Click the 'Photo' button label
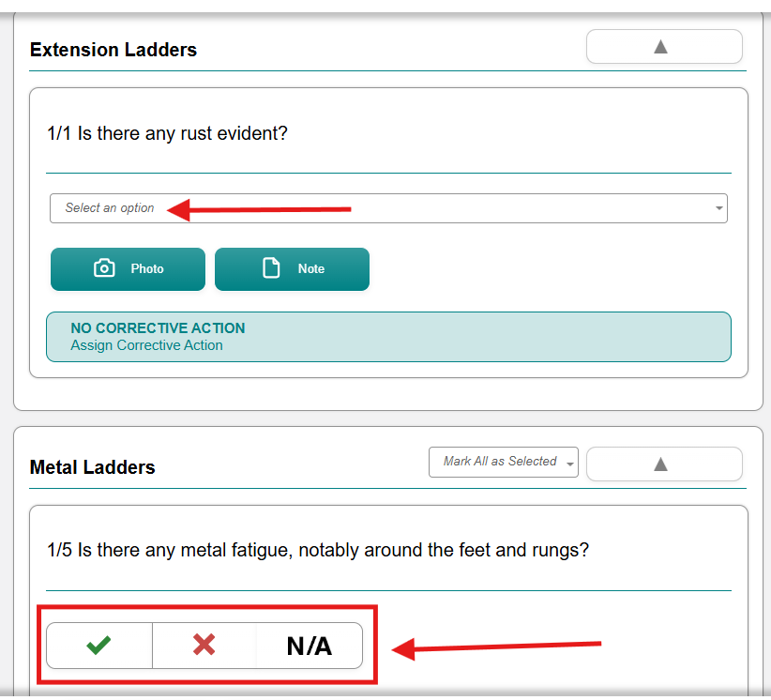The width and height of the screenshot is (771, 700). click(x=147, y=269)
